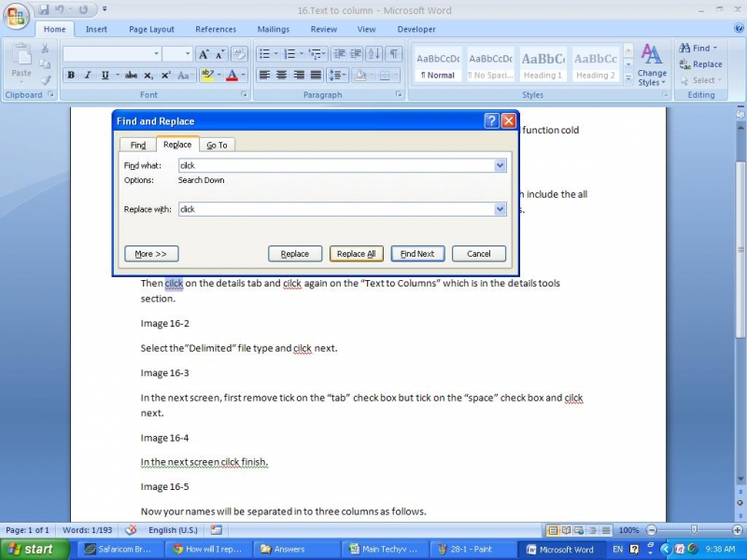Click the center align icon
The image size is (747, 560).
click(x=281, y=75)
